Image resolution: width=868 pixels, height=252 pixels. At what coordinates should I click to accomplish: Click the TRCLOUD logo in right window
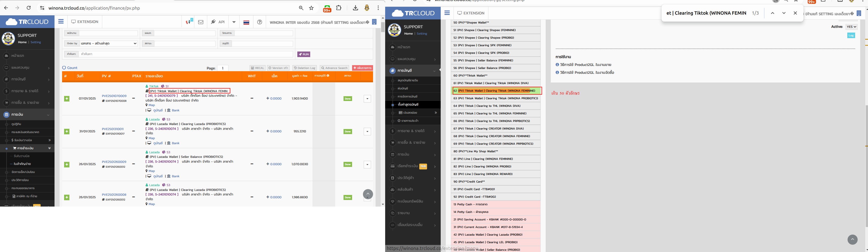pyautogui.click(x=413, y=13)
